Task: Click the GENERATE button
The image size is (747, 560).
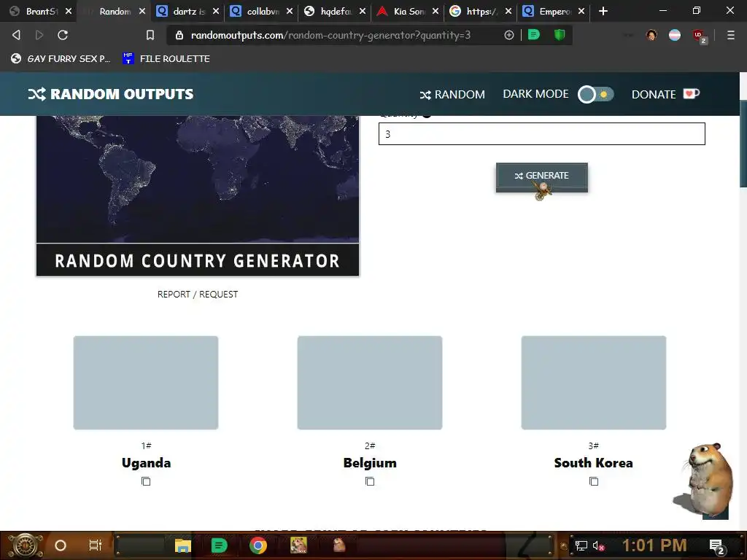Action: (x=542, y=177)
